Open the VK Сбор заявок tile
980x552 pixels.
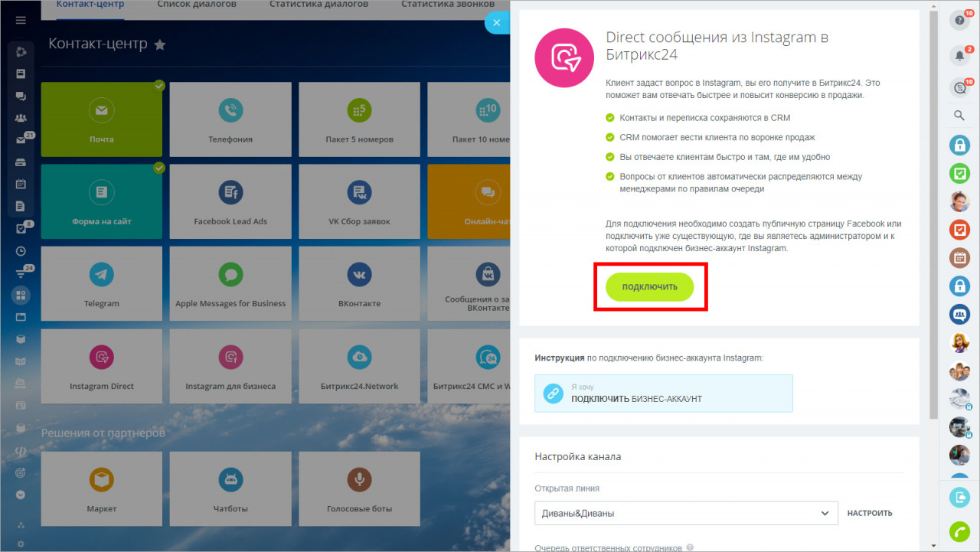click(359, 201)
